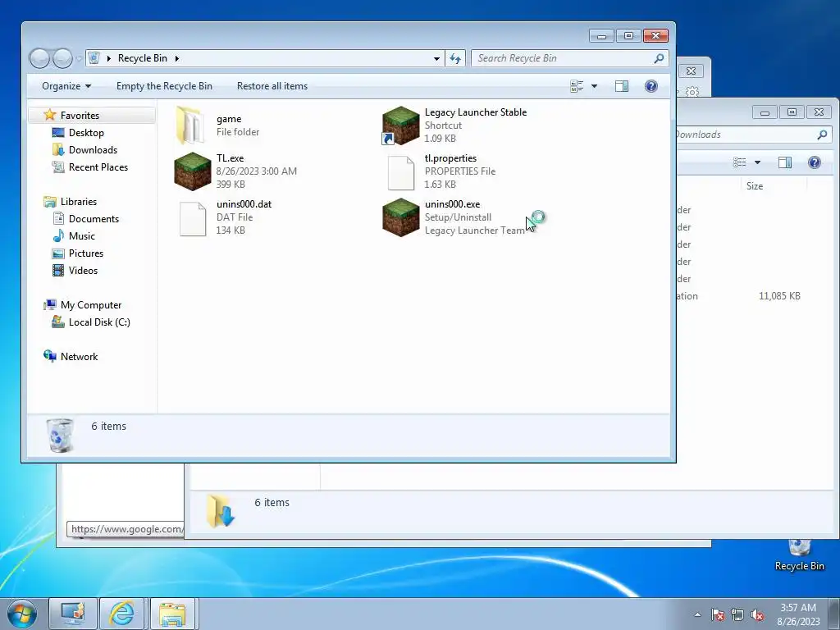Screen dimensions: 840x630
Task: Open view dropdown in Downloads window
Action: [757, 162]
